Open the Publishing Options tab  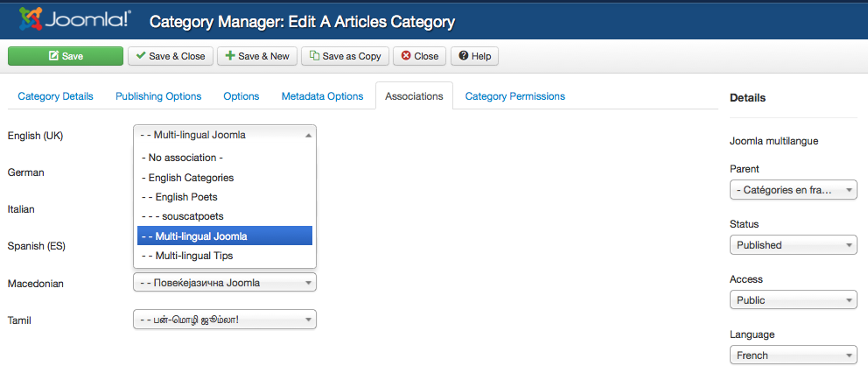pos(158,96)
